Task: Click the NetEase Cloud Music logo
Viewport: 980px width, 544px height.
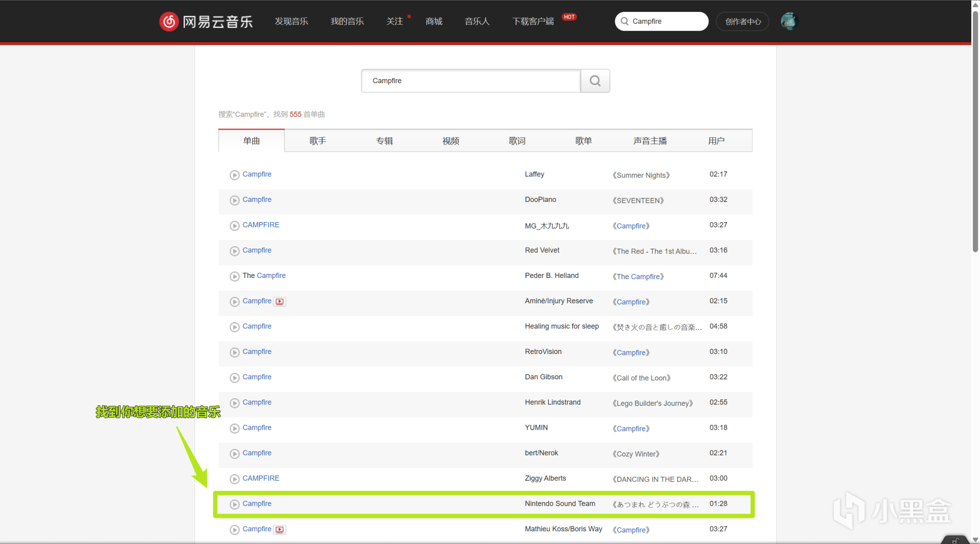Action: [206, 21]
